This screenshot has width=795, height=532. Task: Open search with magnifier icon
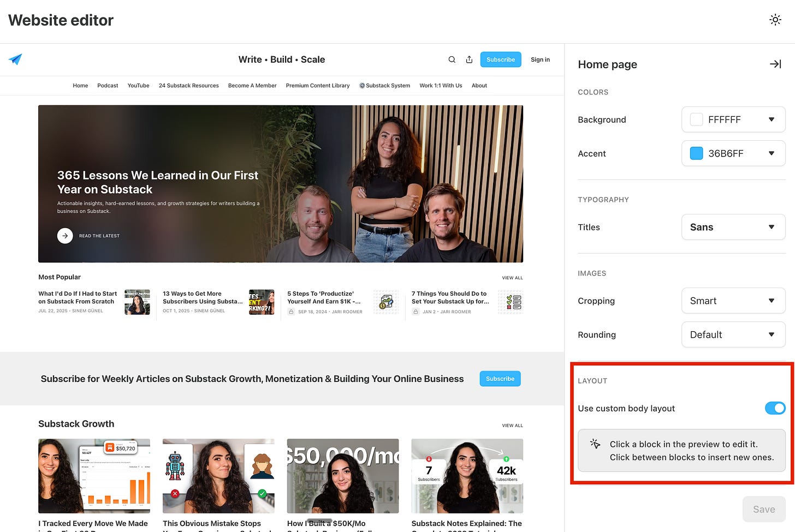click(x=452, y=59)
